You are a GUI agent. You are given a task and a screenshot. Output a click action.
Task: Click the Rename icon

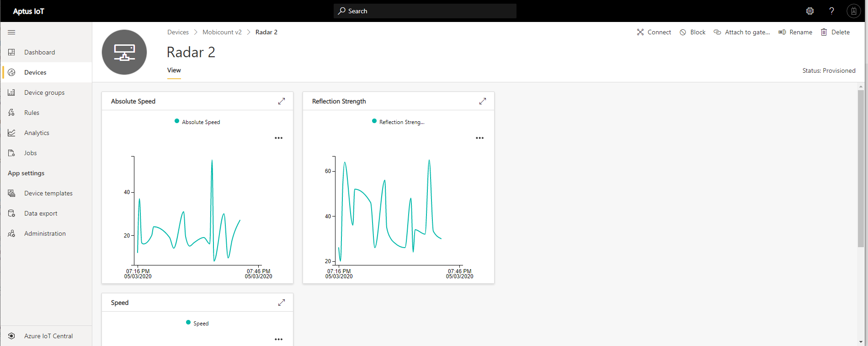(x=782, y=32)
